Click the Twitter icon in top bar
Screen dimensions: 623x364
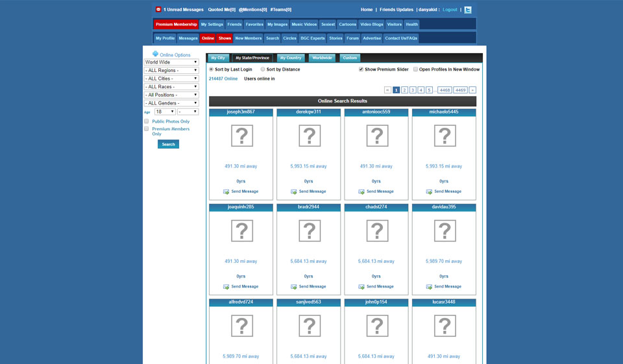pyautogui.click(x=468, y=10)
